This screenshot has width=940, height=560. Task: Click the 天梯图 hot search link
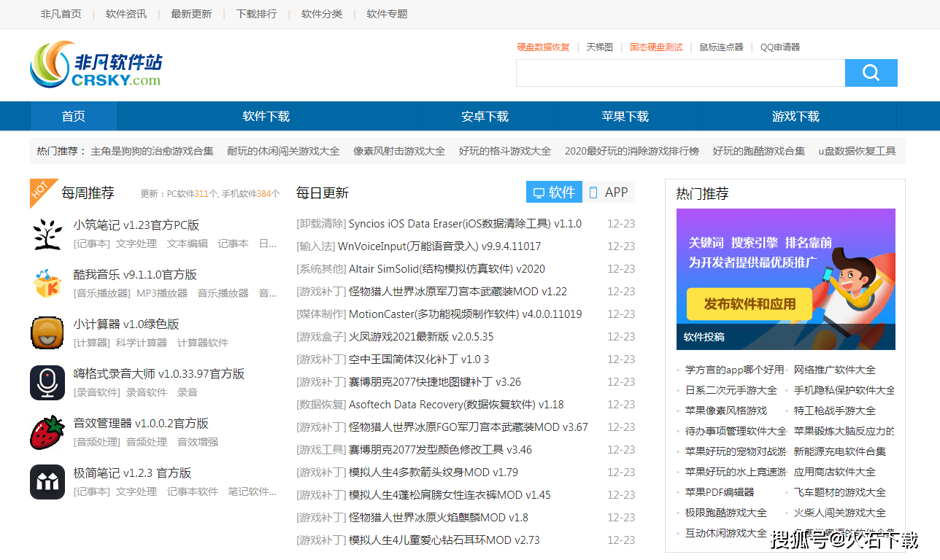(x=600, y=47)
